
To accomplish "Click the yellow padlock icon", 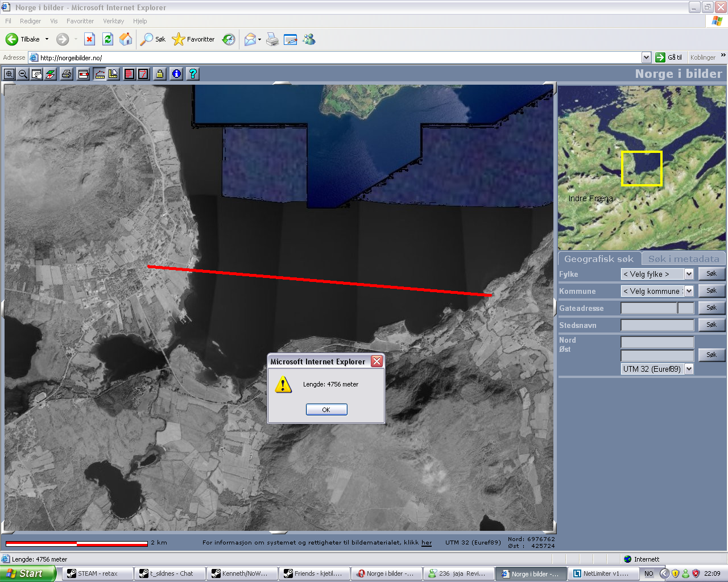I will [x=160, y=74].
